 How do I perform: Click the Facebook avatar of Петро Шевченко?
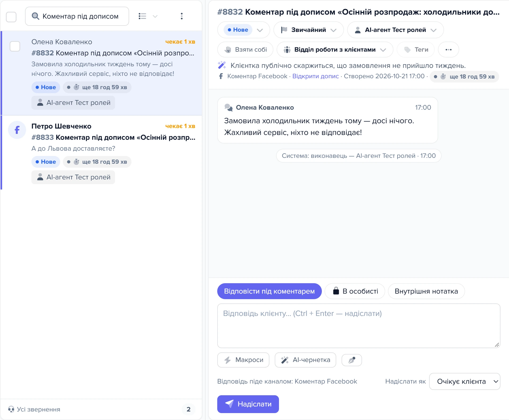click(x=17, y=130)
